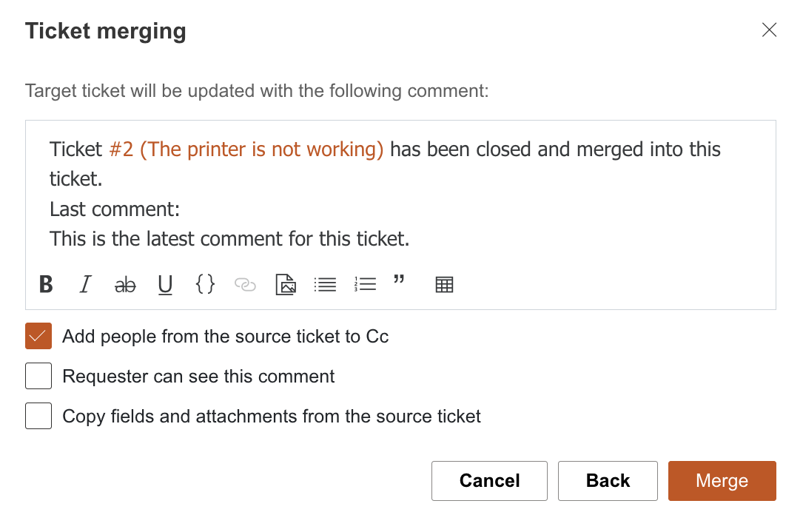Apply italic formatting to the comment
The image size is (803, 532).
[x=85, y=284]
